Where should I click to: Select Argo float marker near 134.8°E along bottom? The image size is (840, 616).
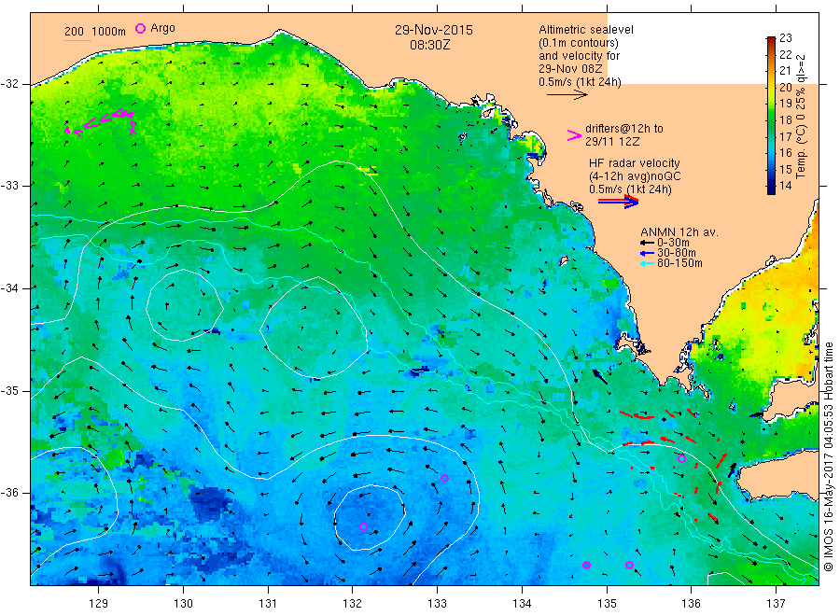coord(587,565)
